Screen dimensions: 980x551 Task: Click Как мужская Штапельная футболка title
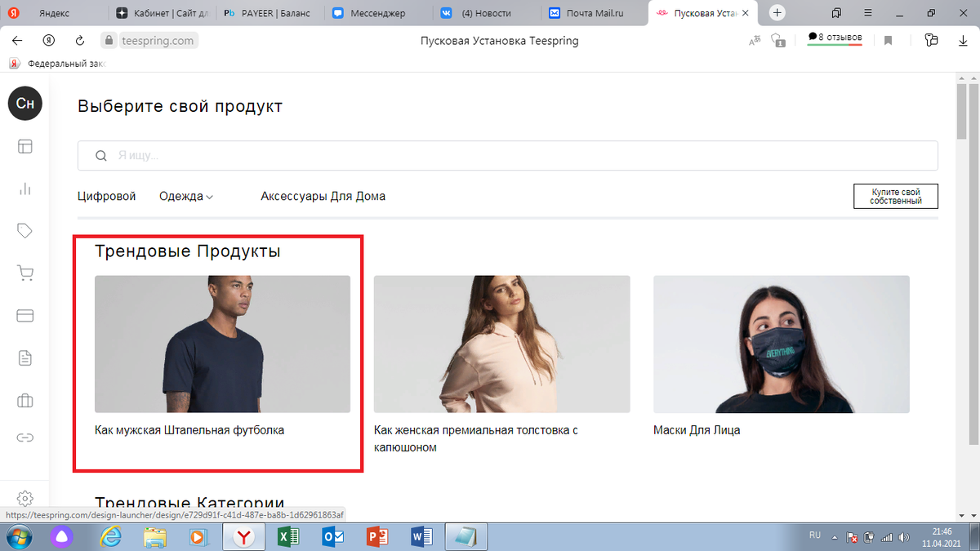point(189,430)
